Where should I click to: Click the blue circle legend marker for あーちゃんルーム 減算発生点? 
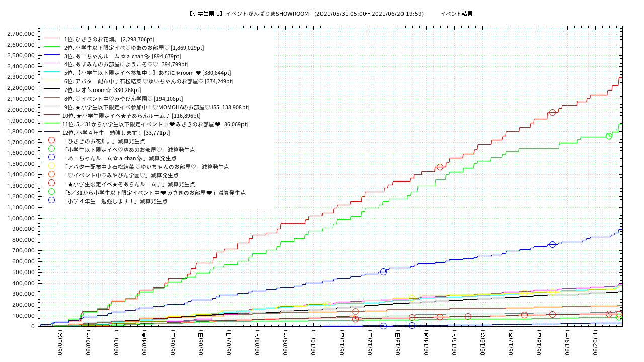(x=51, y=157)
